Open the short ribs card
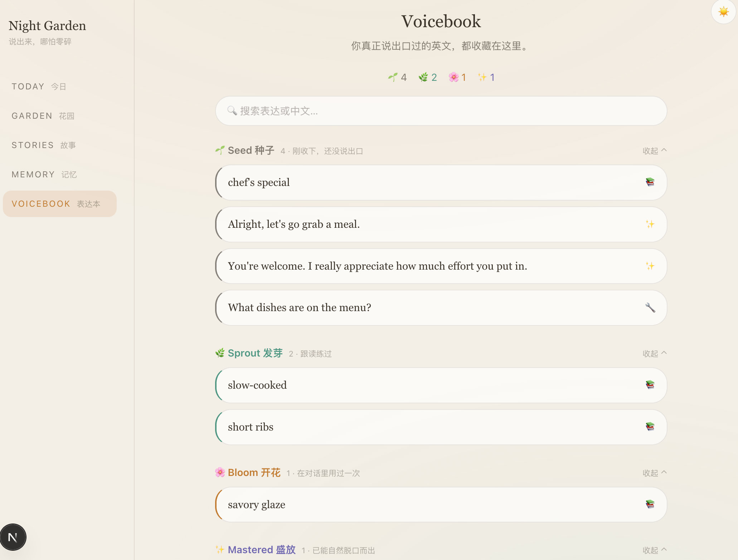This screenshot has height=560, width=738. pos(441,427)
